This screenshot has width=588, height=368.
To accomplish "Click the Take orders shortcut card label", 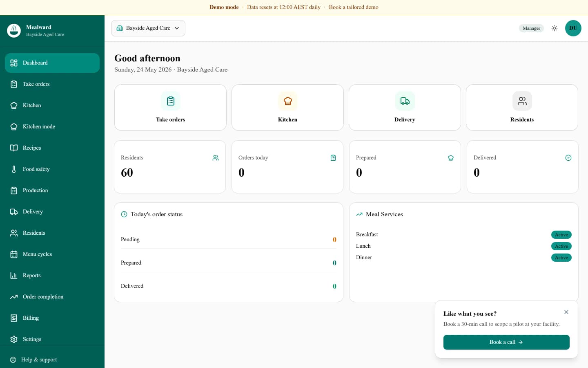I will 171,120.
